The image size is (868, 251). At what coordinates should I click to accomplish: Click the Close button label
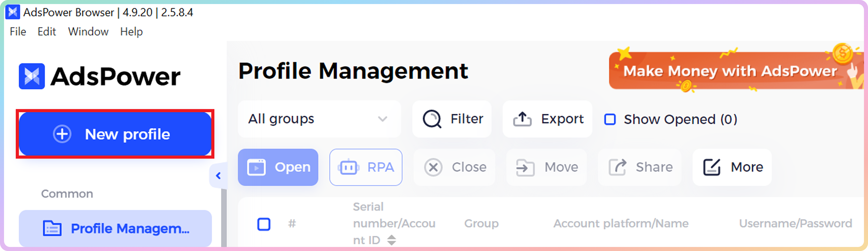point(469,167)
